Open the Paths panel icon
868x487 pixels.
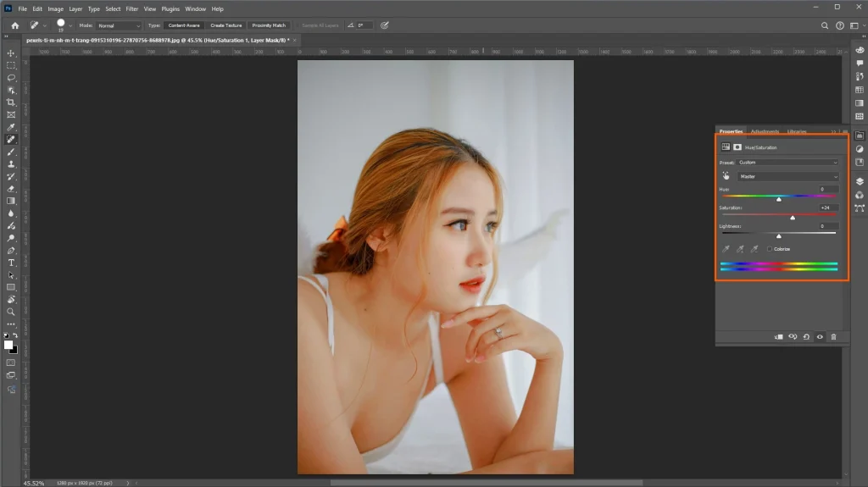860,208
